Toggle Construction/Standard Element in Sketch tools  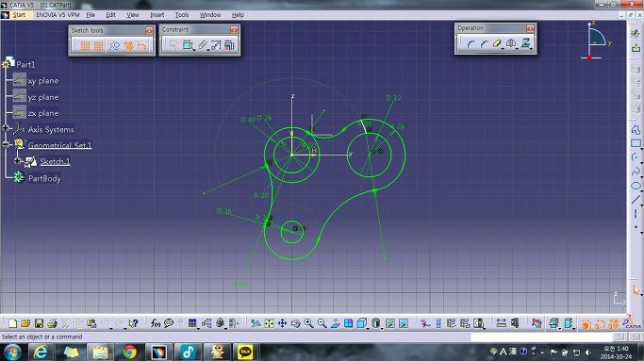point(114,45)
